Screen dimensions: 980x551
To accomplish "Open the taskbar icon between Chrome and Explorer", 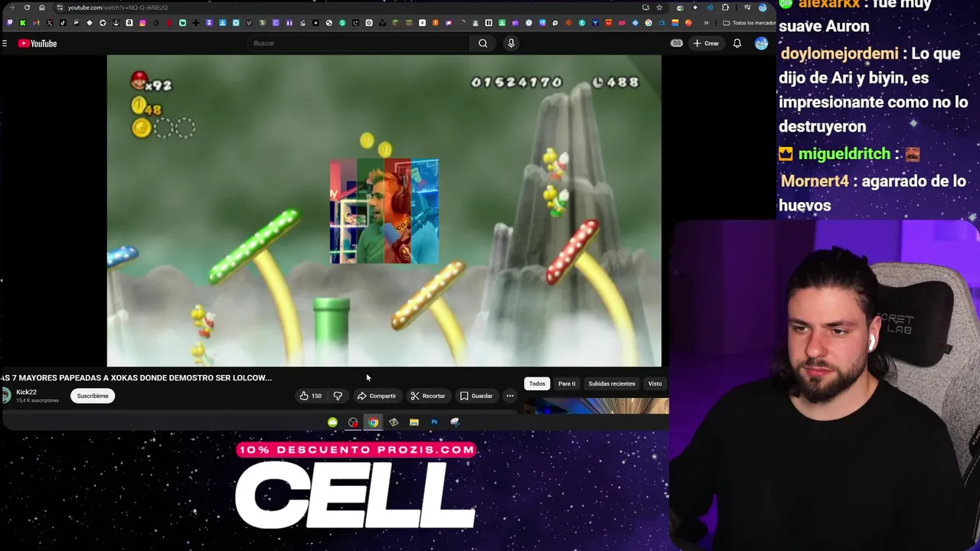I will pyautogui.click(x=394, y=422).
